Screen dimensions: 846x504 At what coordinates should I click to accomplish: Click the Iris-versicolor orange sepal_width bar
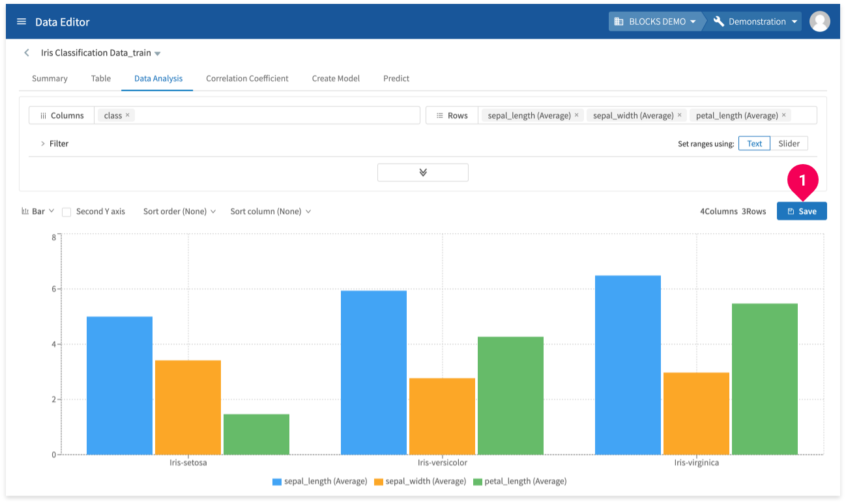(442, 416)
